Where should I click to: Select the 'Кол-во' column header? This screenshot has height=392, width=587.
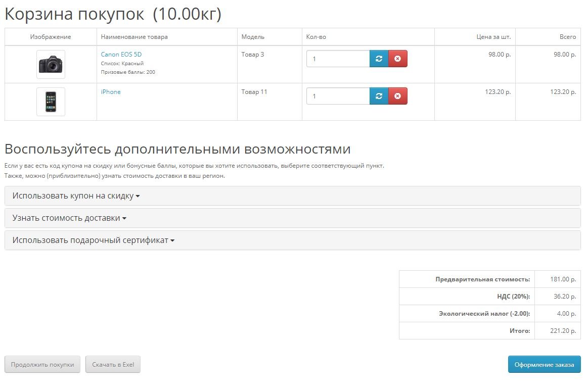tap(317, 37)
